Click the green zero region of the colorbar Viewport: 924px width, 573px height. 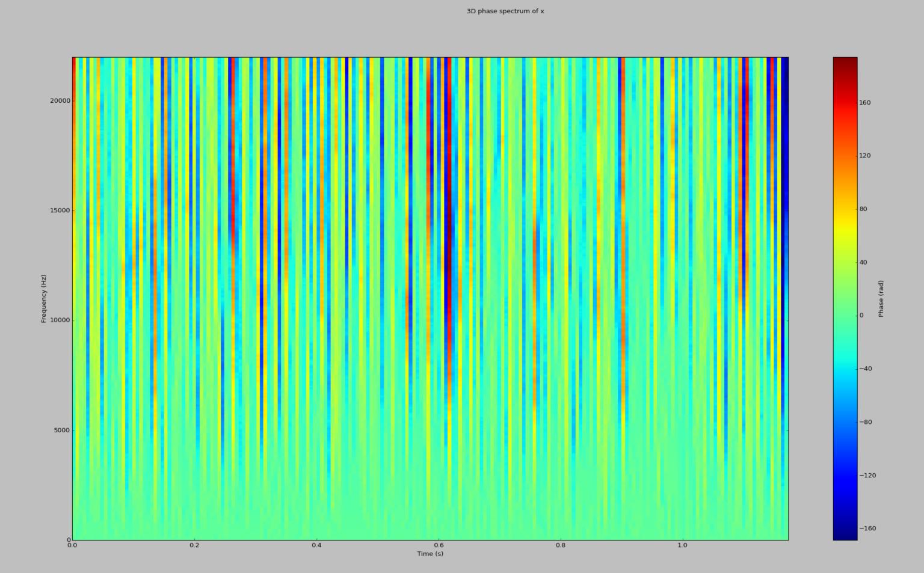[x=845, y=315]
